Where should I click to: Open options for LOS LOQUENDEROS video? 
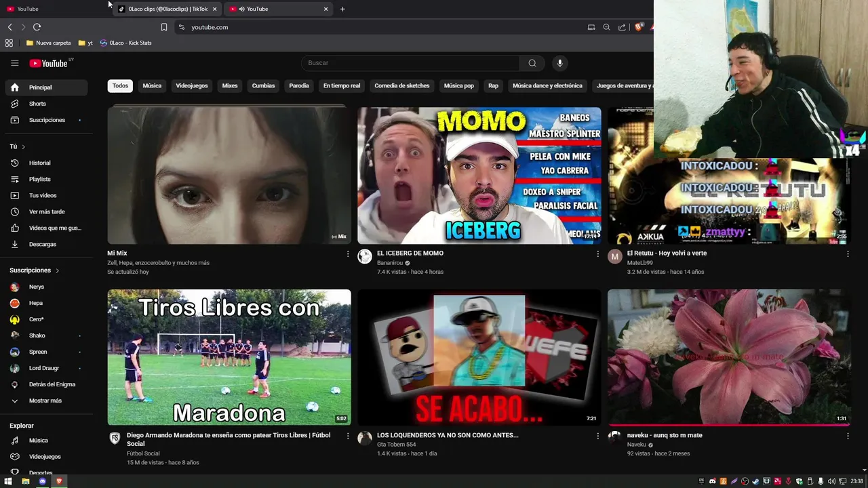point(597,436)
